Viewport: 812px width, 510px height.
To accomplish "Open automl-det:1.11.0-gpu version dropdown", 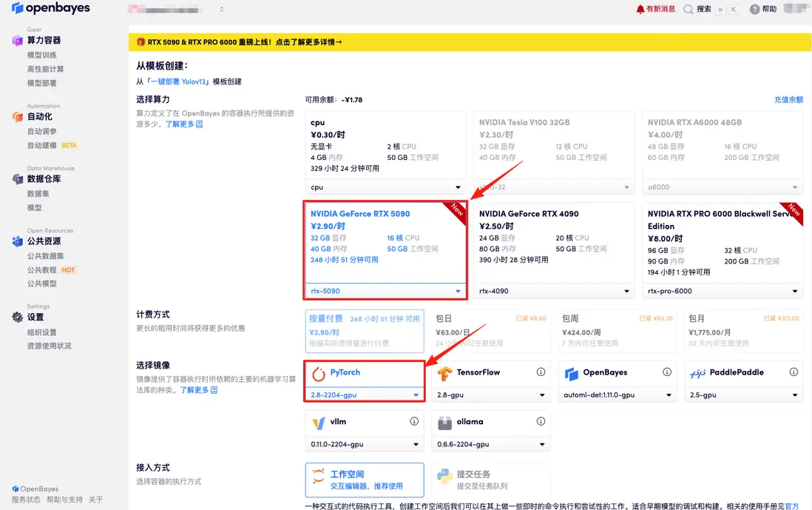I will click(618, 395).
